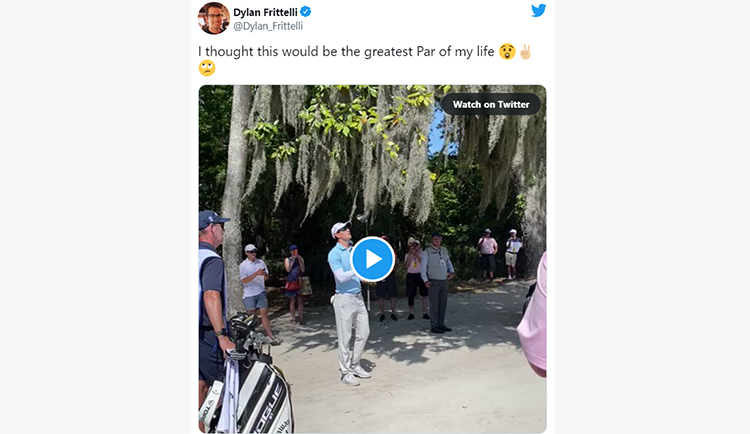Click the rolling eyes emoji
The image size is (750, 434).
207,68
